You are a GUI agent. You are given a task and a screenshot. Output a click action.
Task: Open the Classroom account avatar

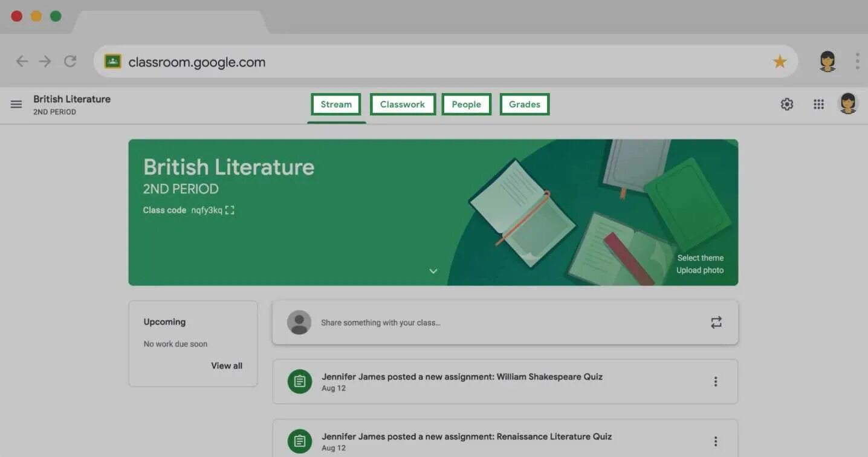(x=848, y=104)
